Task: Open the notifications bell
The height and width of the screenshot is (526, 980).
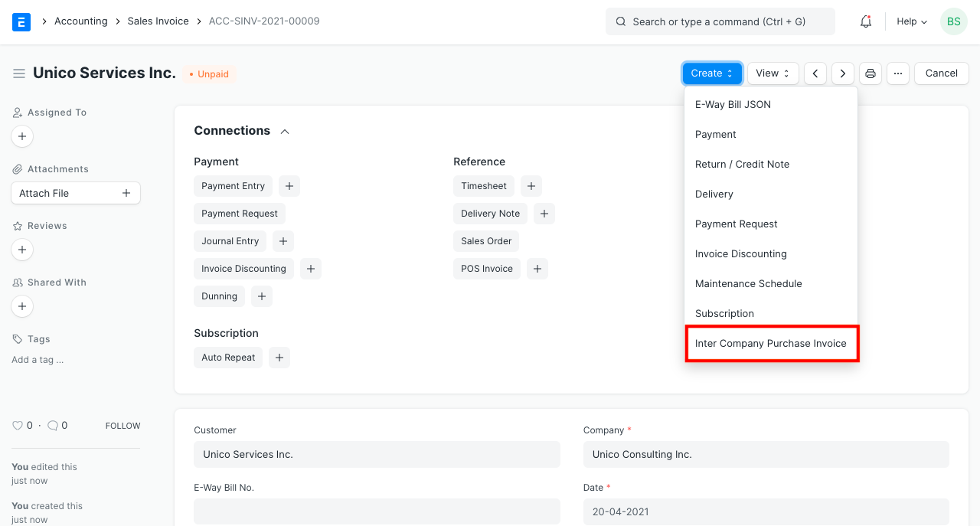Action: click(x=865, y=21)
